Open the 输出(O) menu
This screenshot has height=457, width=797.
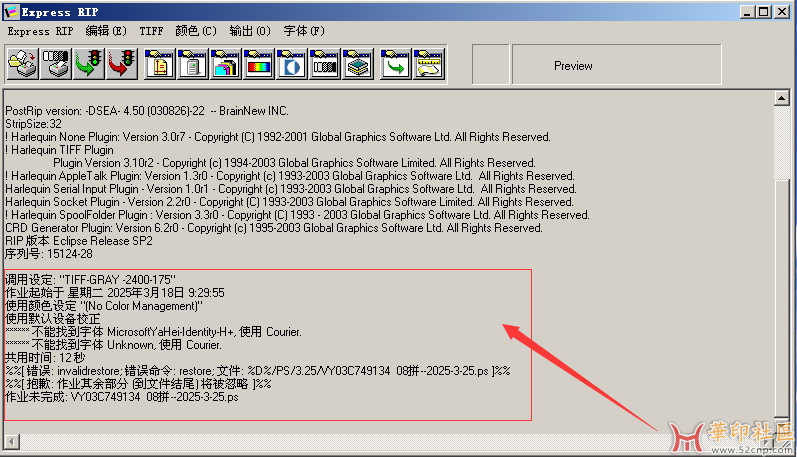click(x=250, y=31)
